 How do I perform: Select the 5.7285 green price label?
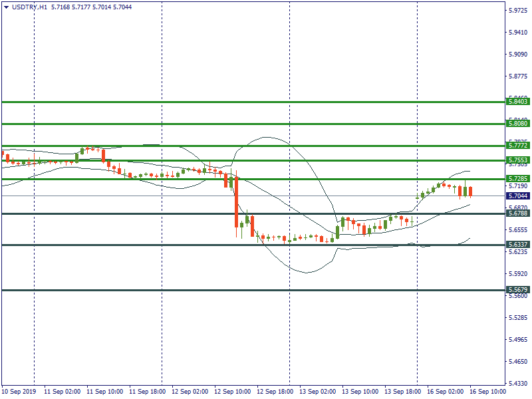[517, 179]
